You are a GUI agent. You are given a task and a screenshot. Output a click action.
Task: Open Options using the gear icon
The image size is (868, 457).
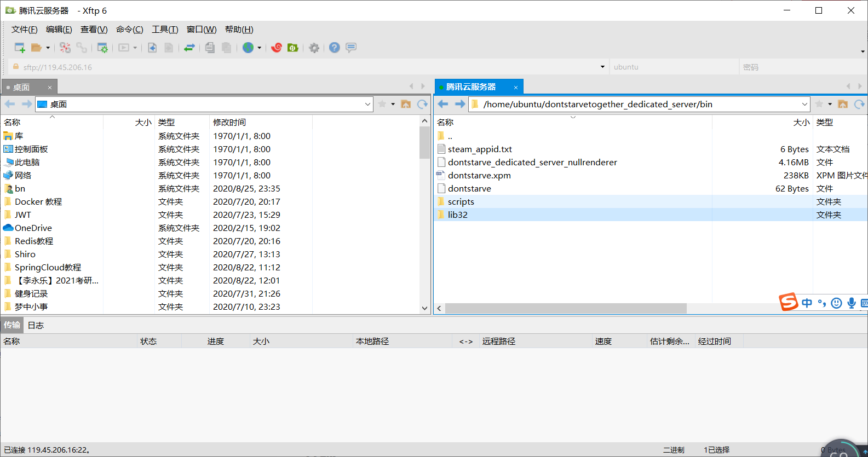pos(314,48)
